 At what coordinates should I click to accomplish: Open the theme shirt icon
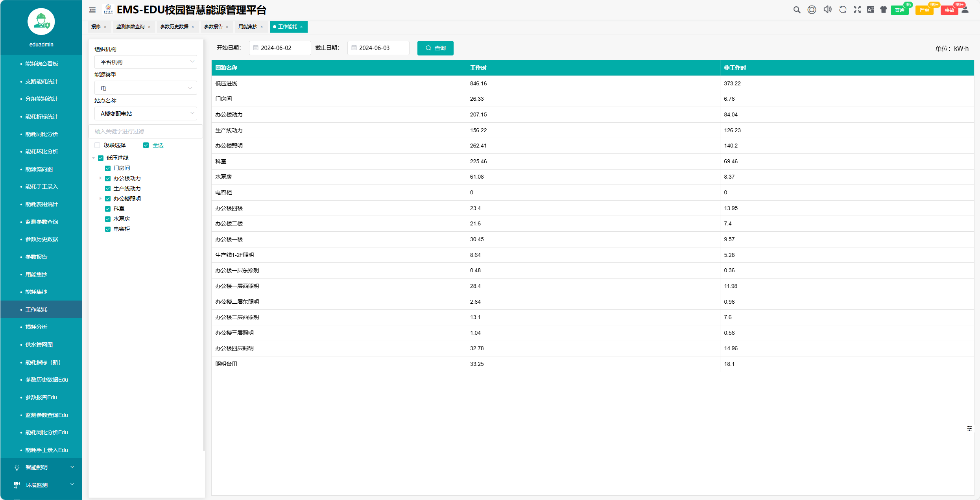tap(884, 10)
